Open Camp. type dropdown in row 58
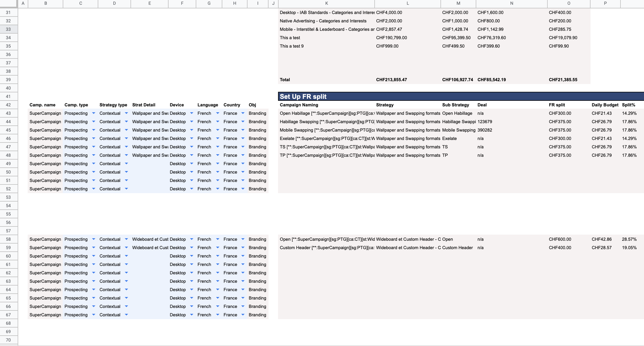 [94, 239]
